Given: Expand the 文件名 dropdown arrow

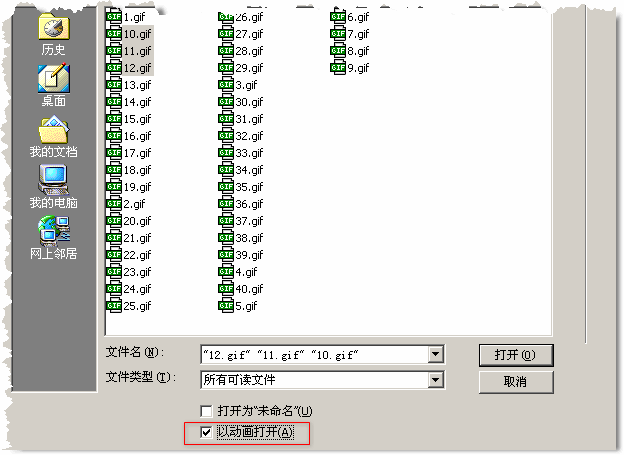Looking at the screenshot, I should point(436,354).
